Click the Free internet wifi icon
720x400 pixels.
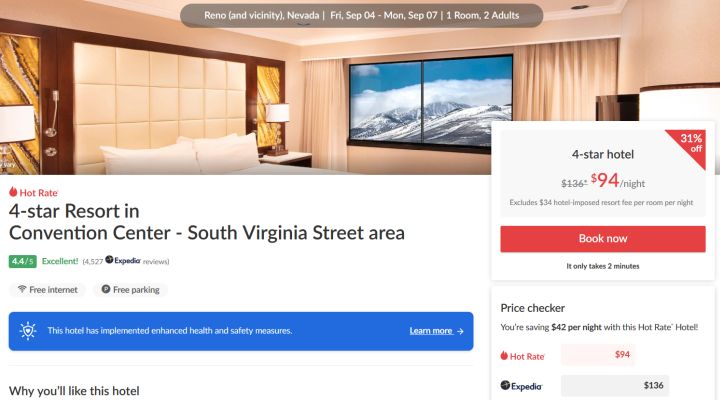pyautogui.click(x=22, y=289)
